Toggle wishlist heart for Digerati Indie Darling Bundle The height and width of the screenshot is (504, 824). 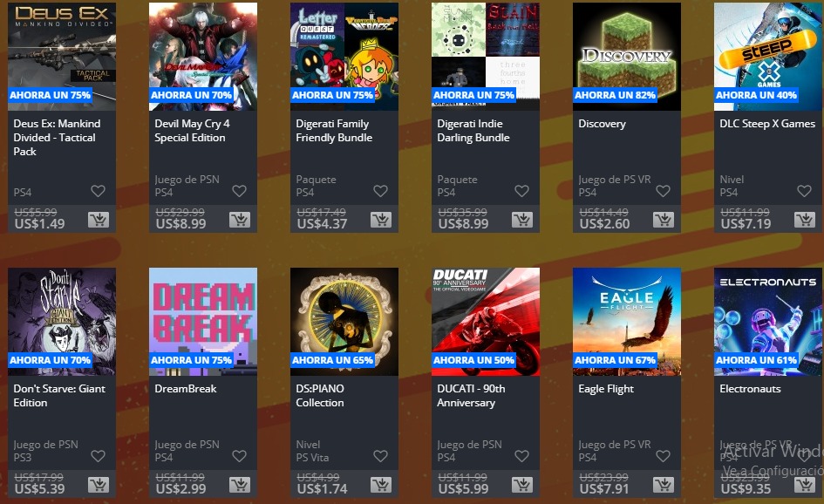pos(521,191)
